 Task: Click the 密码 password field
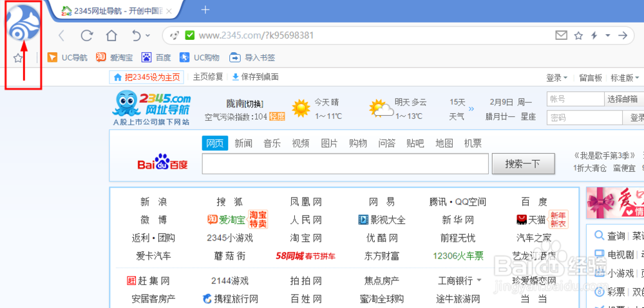pos(585,118)
